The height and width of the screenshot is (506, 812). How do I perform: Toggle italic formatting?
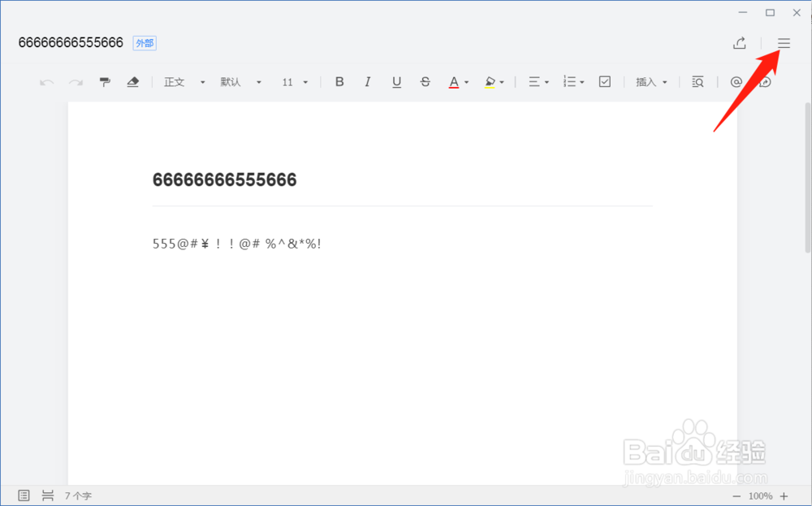368,82
